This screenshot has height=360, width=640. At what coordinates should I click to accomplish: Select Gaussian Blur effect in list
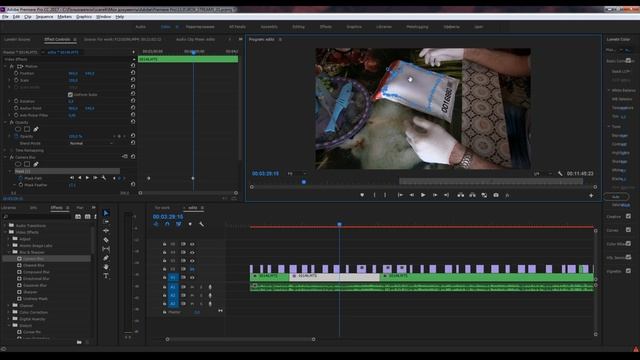pyautogui.click(x=35, y=285)
